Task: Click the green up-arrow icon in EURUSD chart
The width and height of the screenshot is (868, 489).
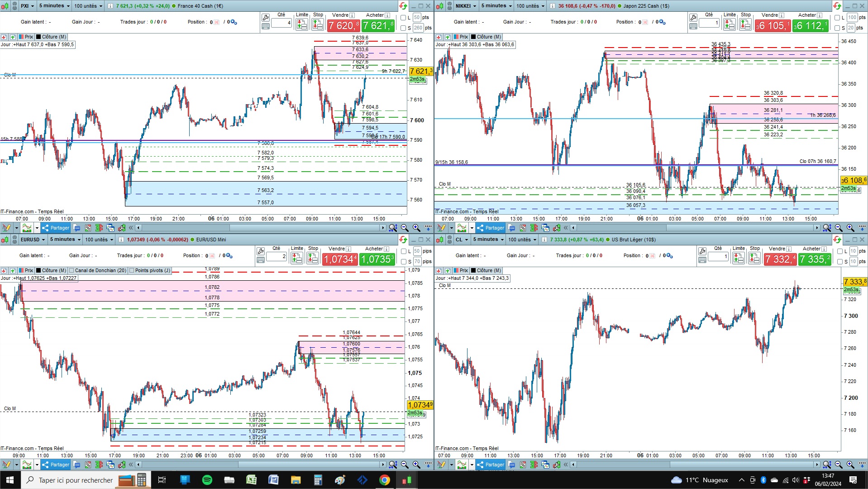Action: click(x=12, y=270)
